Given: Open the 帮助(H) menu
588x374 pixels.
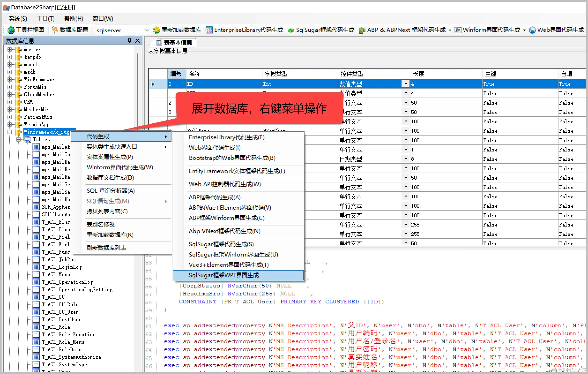Looking at the screenshot, I should (74, 19).
